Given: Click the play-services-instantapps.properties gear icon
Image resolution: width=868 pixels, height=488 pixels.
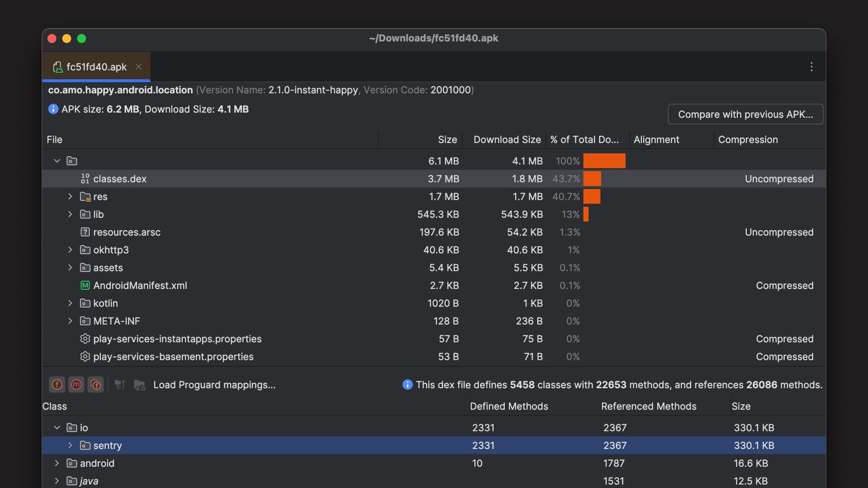Looking at the screenshot, I should click(x=85, y=339).
